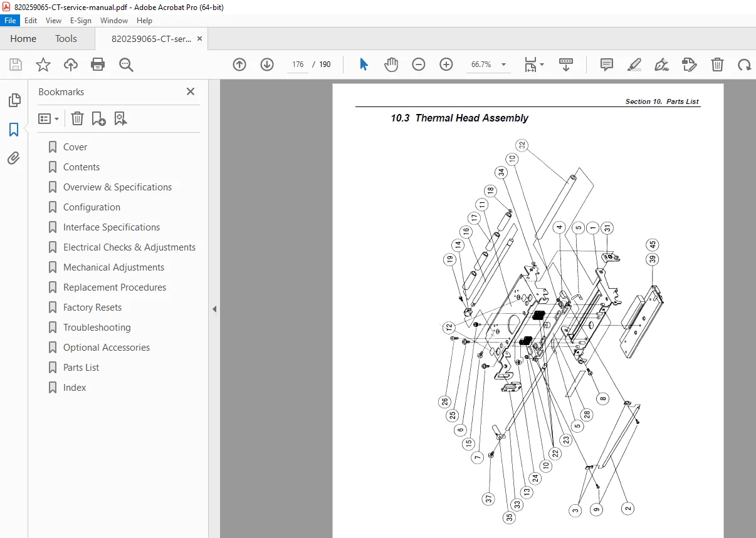Jump to the Parts List bookmark
756x538 pixels.
click(81, 368)
